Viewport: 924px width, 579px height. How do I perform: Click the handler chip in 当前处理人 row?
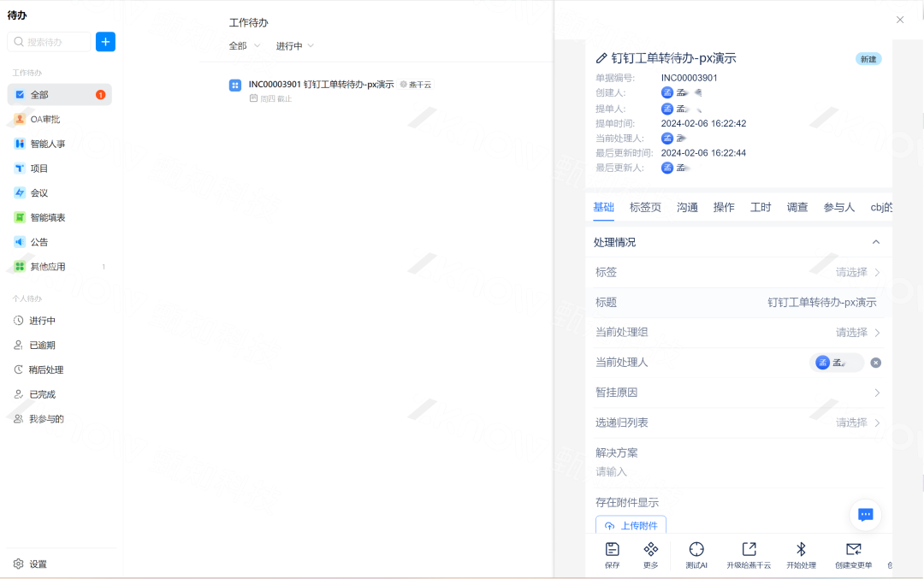click(837, 363)
